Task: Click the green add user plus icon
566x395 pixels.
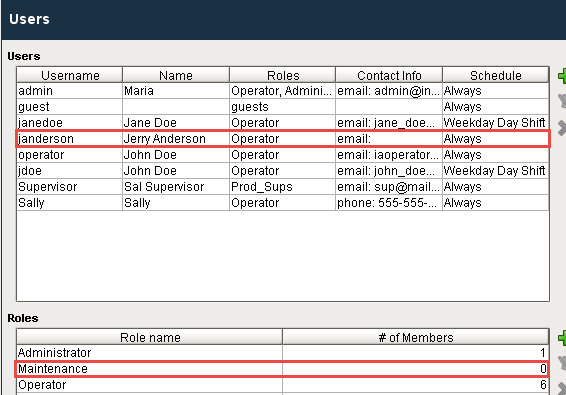Action: [562, 76]
